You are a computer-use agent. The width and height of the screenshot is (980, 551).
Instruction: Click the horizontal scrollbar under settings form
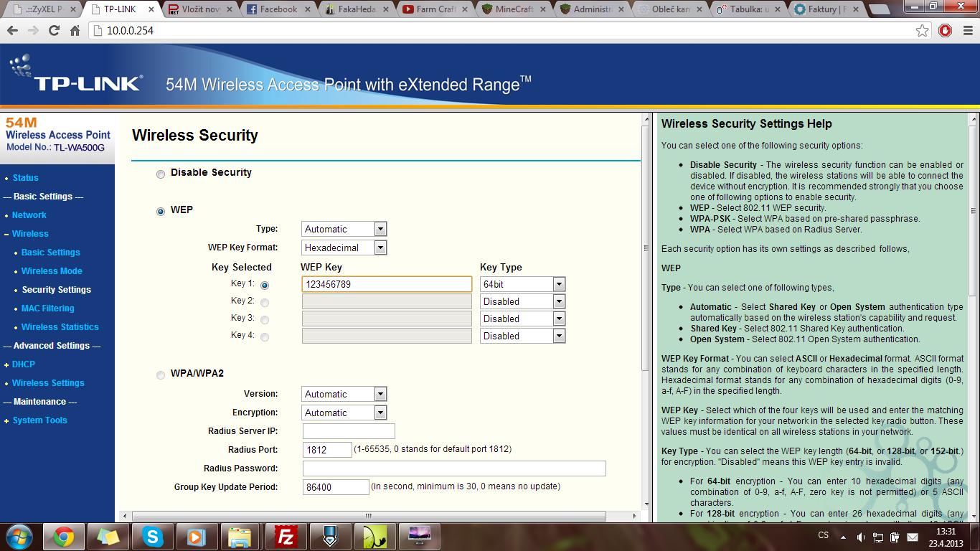[x=368, y=516]
